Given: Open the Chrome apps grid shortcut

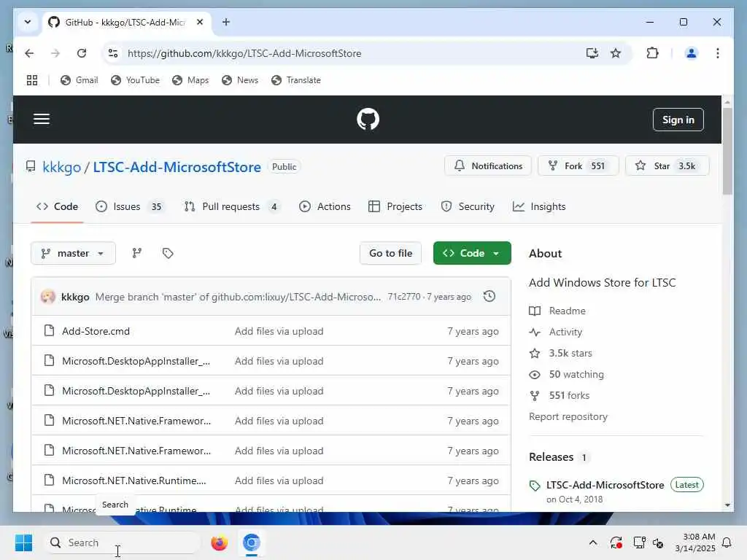Looking at the screenshot, I should [x=32, y=80].
